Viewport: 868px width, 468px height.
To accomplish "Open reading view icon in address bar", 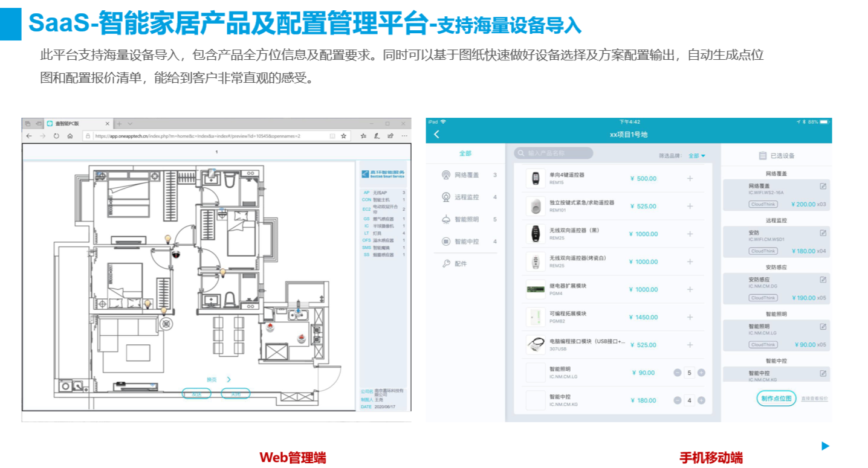I will (332, 136).
